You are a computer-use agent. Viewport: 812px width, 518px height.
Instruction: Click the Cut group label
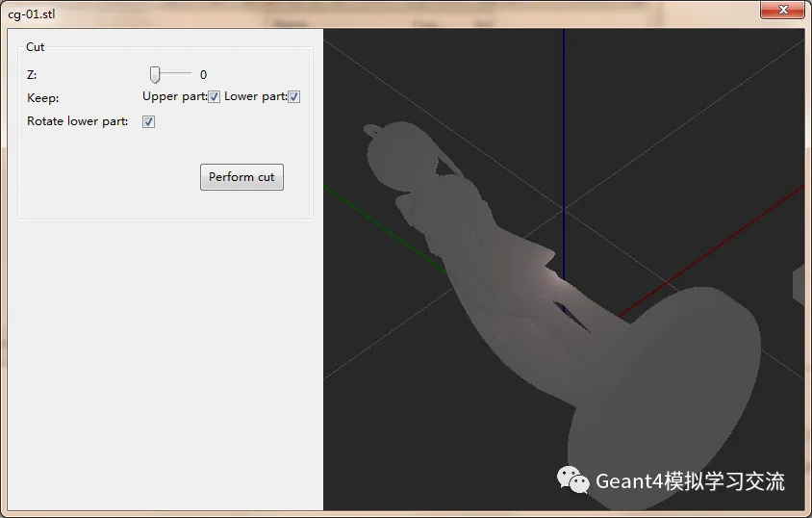[x=36, y=47]
